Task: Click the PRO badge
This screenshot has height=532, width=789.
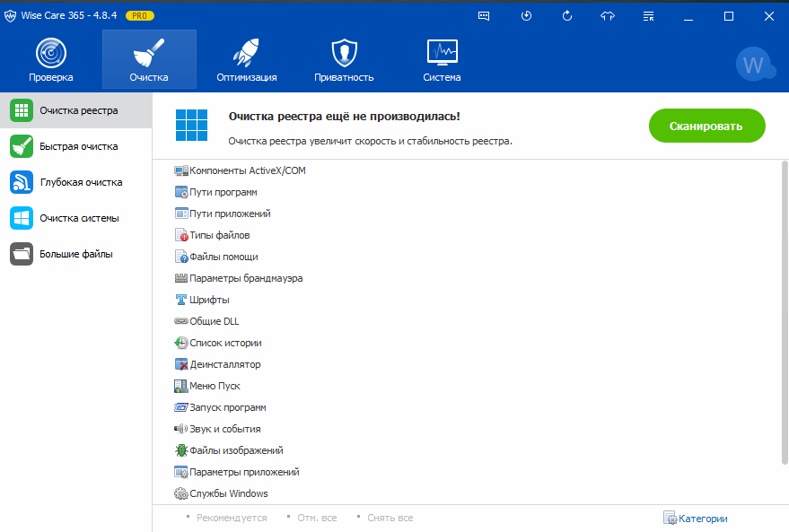Action: pyautogui.click(x=140, y=15)
